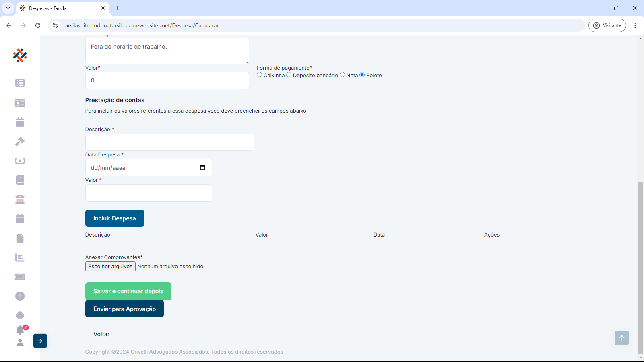This screenshot has width=644, height=362.
Task: Open the bar chart reports icon
Action: 20,257
